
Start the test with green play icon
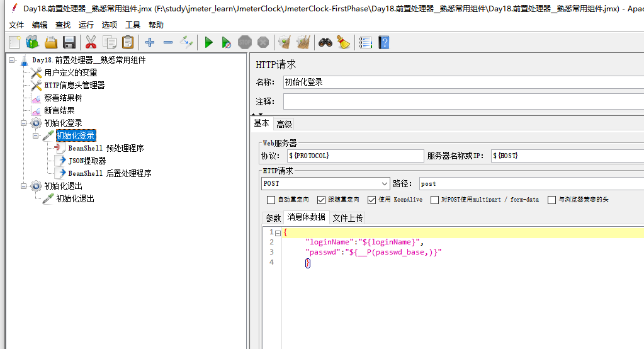pos(208,42)
